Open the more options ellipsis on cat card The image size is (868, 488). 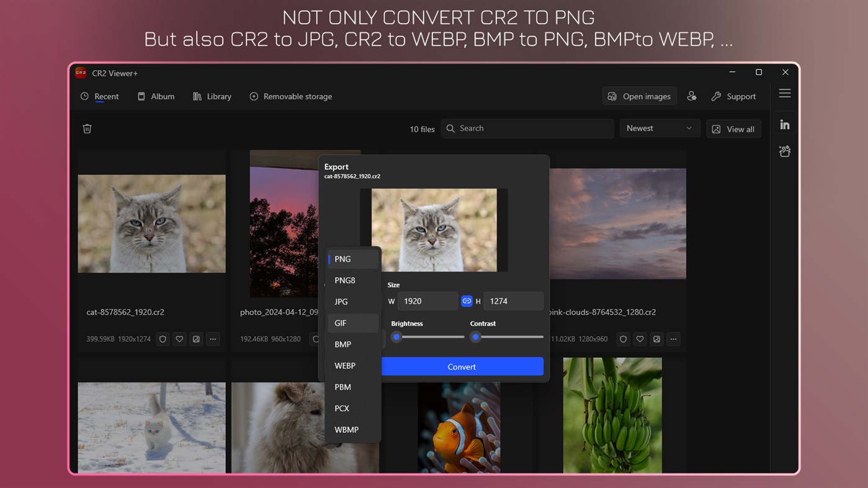point(213,339)
